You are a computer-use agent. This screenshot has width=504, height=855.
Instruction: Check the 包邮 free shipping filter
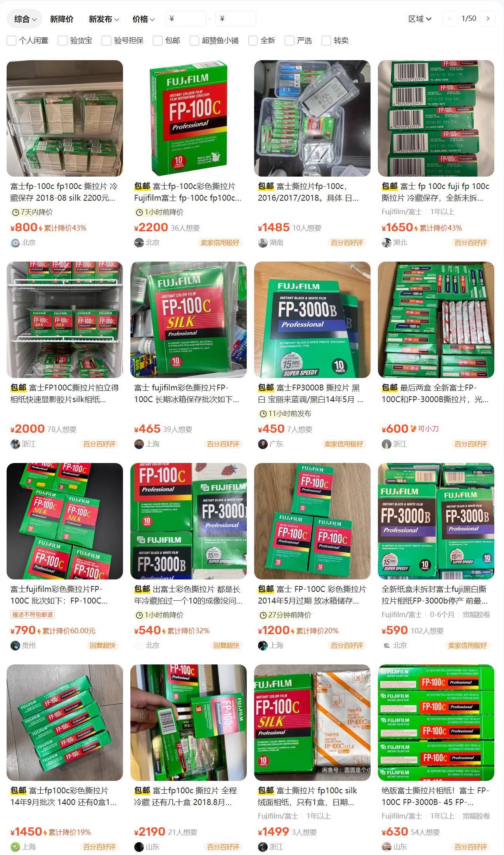click(x=158, y=40)
